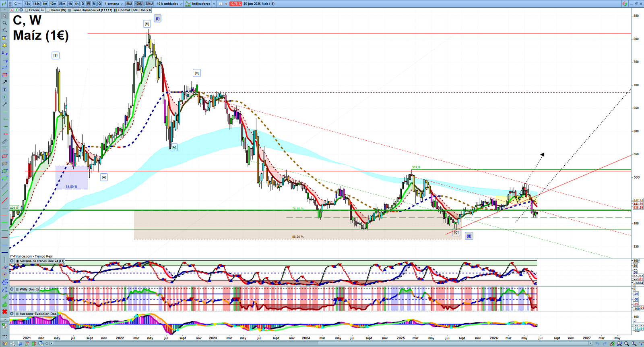644x347 pixels.
Task: Open the 1 semana timeframe dropdown
Action: pyautogui.click(x=113, y=4)
